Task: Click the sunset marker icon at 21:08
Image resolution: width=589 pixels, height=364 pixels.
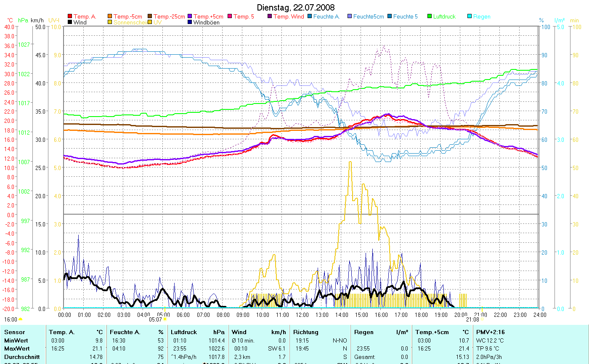Action: click(x=482, y=319)
